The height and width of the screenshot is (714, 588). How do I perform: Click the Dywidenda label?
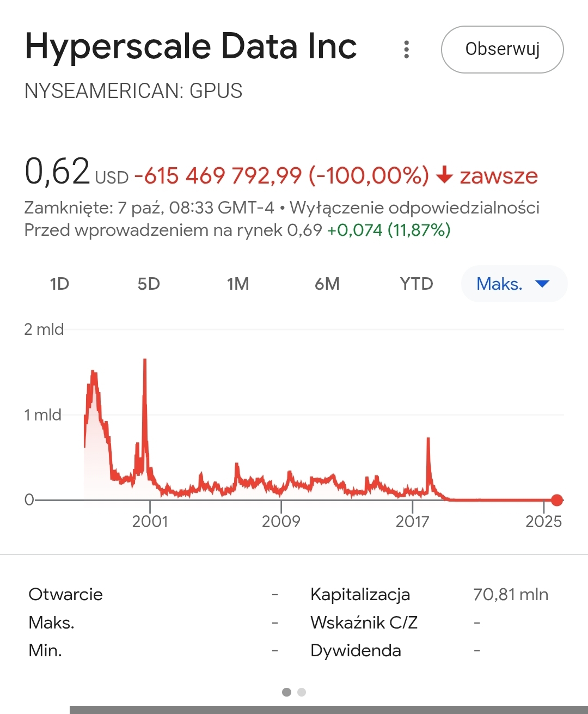coord(356,650)
